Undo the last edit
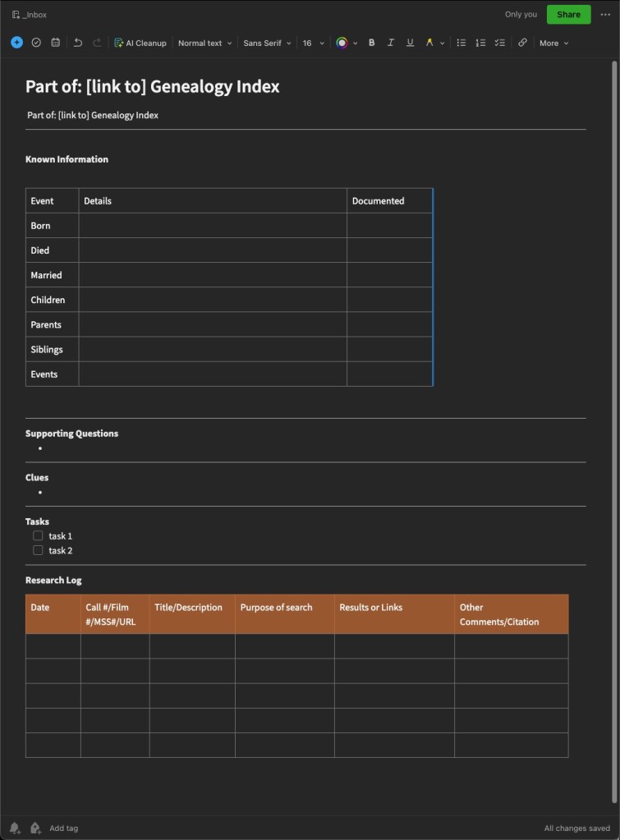620x840 pixels. [78, 43]
